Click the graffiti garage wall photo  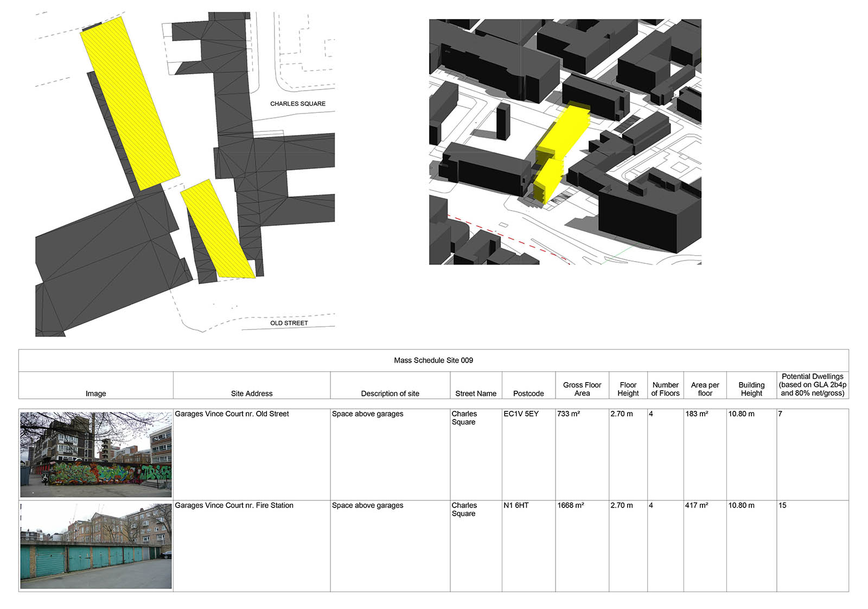point(96,454)
